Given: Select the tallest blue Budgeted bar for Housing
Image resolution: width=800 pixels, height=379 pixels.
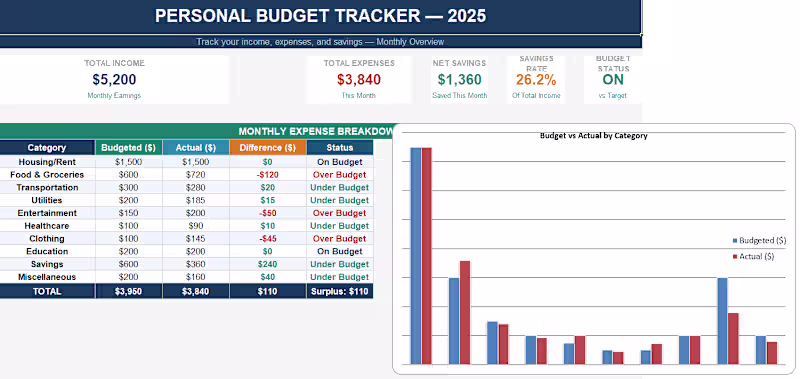Looking at the screenshot, I should click(x=416, y=256).
